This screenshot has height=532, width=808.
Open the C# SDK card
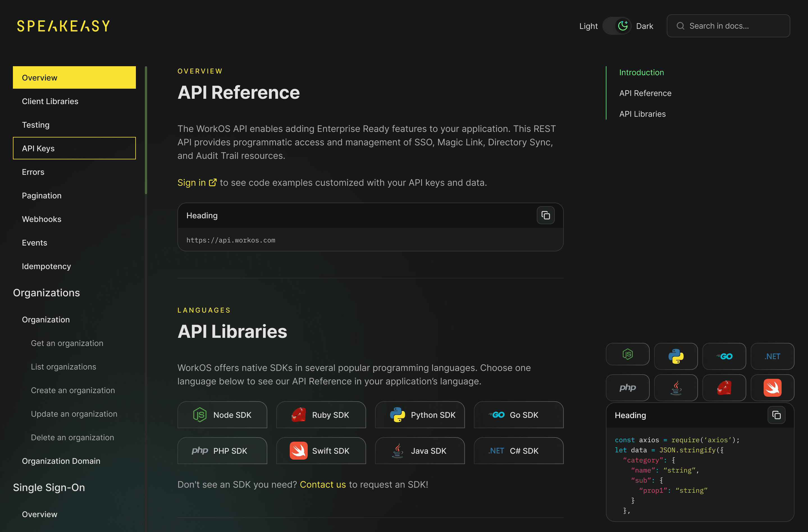click(519, 451)
